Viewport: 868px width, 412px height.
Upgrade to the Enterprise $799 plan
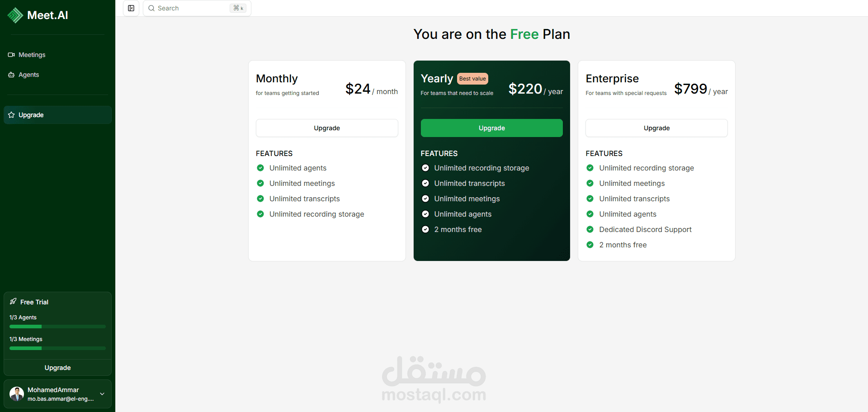coord(656,128)
